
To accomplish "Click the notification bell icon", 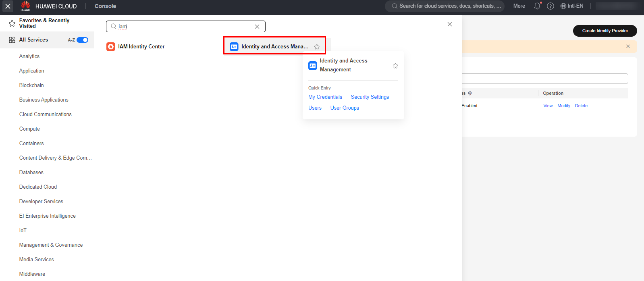I will [x=537, y=6].
